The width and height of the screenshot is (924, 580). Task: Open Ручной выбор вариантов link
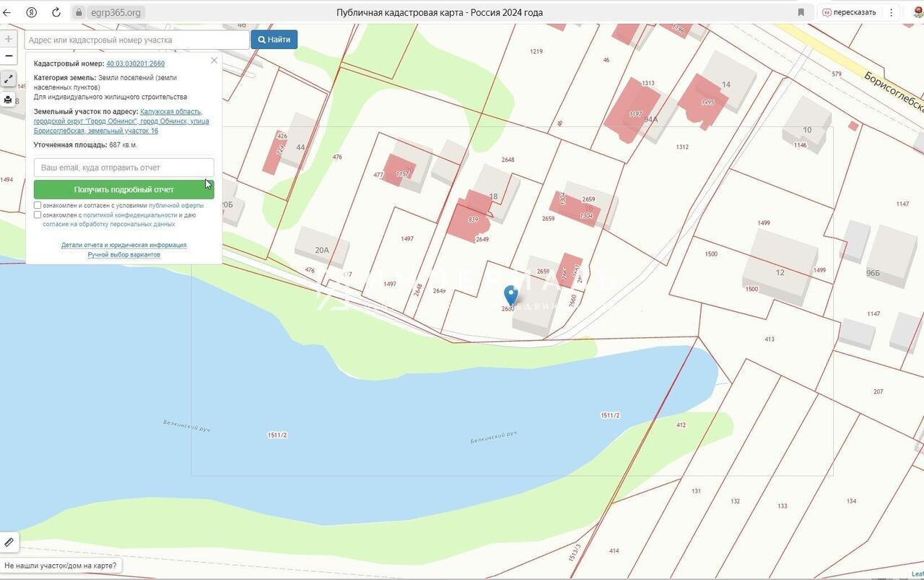pyautogui.click(x=124, y=255)
